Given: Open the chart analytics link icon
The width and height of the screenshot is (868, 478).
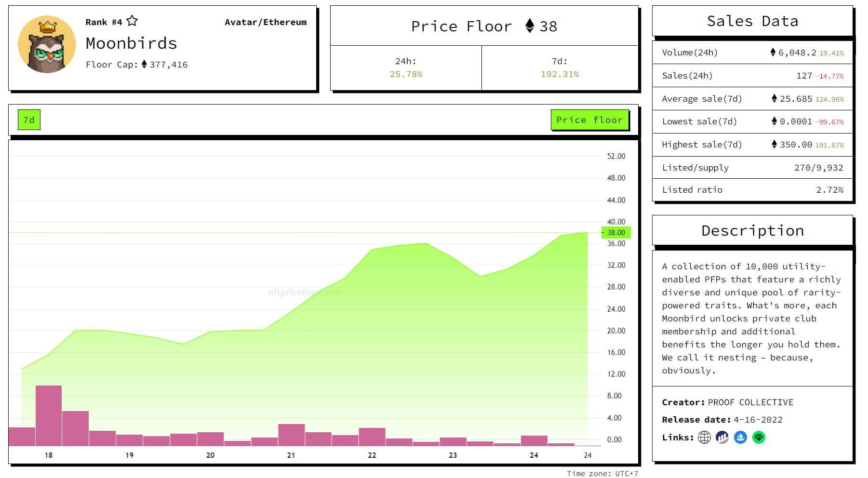Looking at the screenshot, I should tap(722, 438).
